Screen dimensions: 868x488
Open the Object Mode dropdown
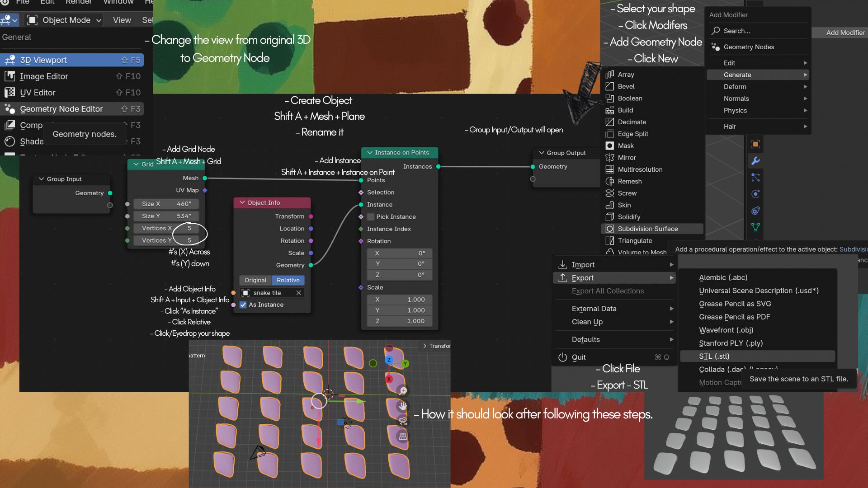(64, 20)
